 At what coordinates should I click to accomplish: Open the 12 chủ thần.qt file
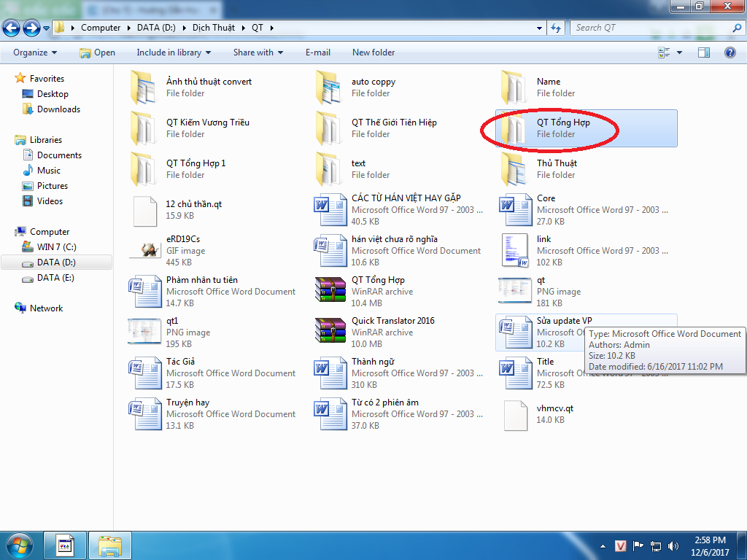tap(144, 209)
